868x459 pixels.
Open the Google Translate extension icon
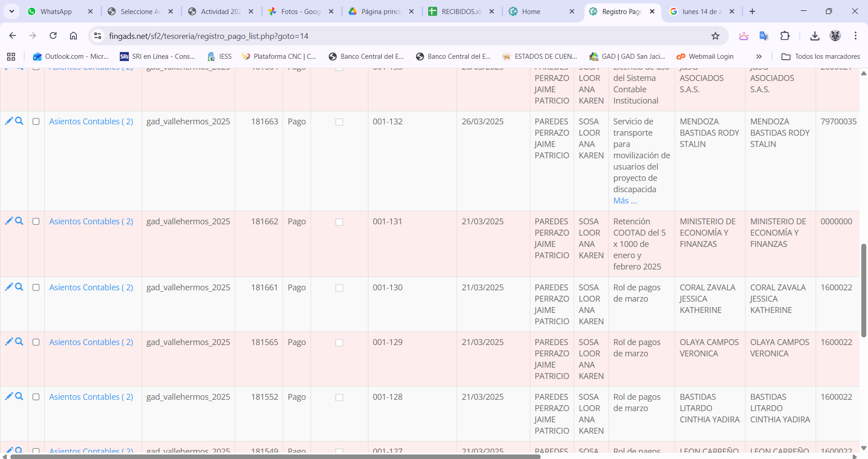pyautogui.click(x=764, y=36)
